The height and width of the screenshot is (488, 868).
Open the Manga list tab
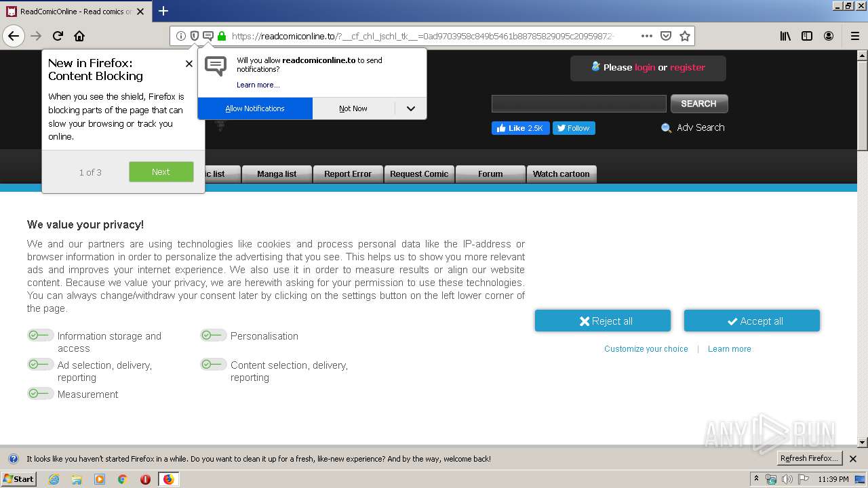point(277,174)
